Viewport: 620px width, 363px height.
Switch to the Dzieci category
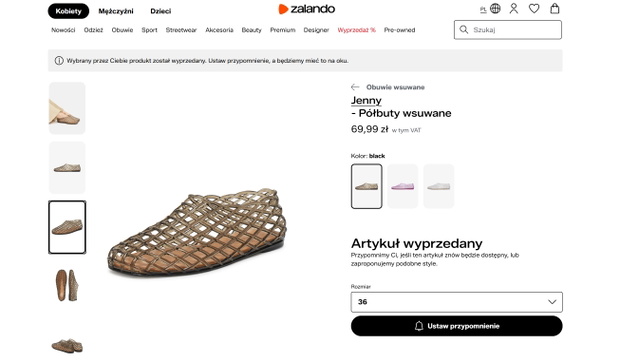pos(161,11)
